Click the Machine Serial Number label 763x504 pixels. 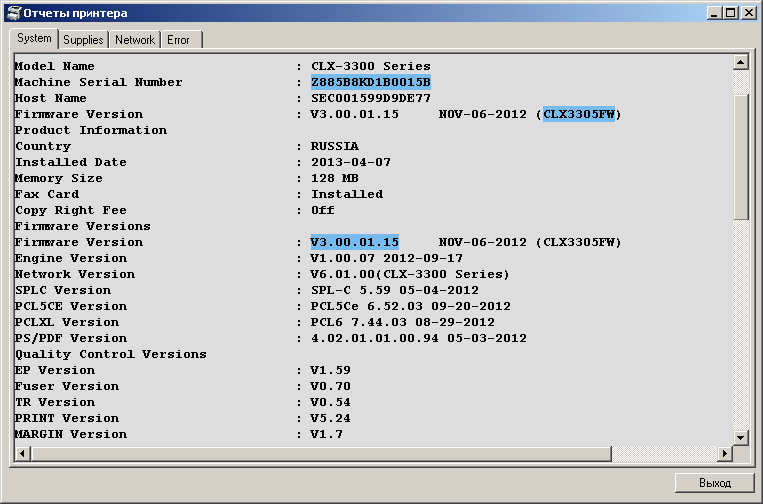pyautogui.click(x=98, y=82)
